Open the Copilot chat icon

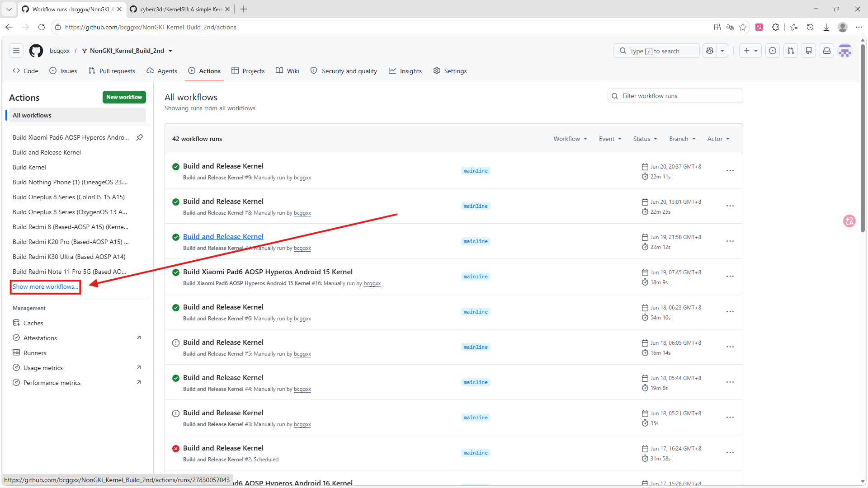710,51
